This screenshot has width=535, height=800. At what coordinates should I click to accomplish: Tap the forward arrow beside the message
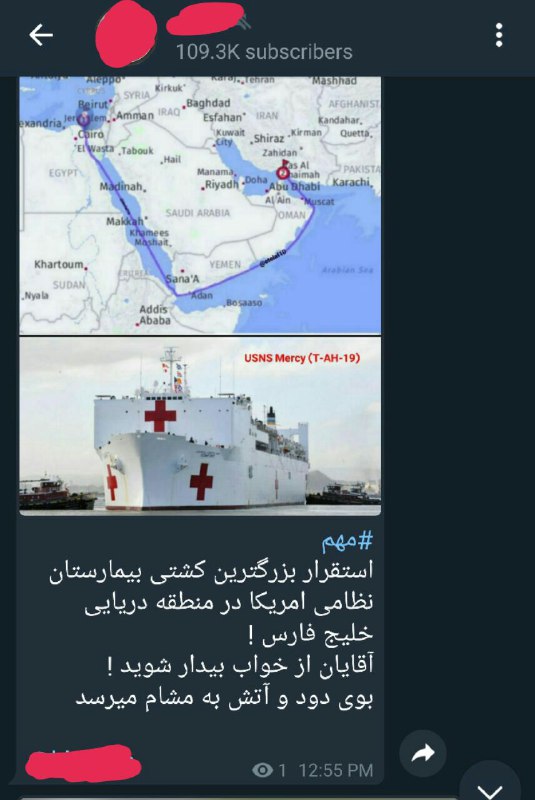(423, 753)
